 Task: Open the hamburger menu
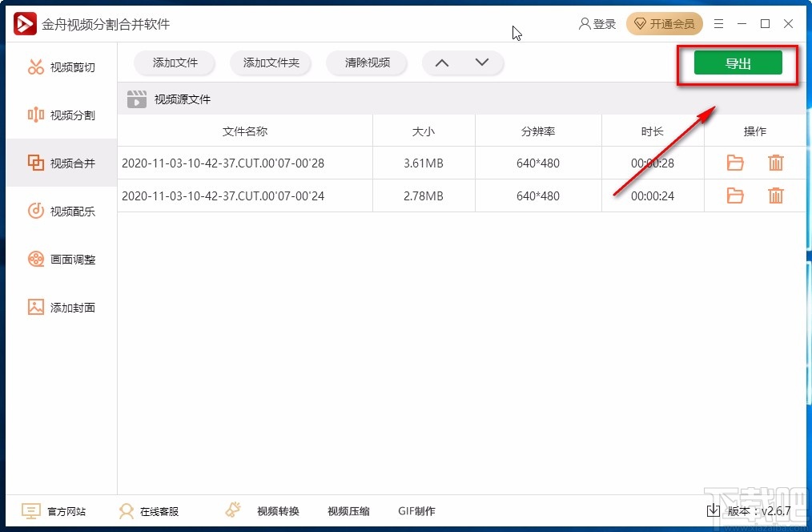(x=718, y=24)
